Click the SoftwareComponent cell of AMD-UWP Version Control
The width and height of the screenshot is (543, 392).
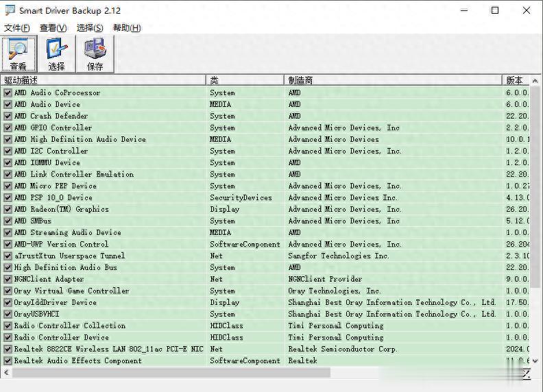coord(245,244)
